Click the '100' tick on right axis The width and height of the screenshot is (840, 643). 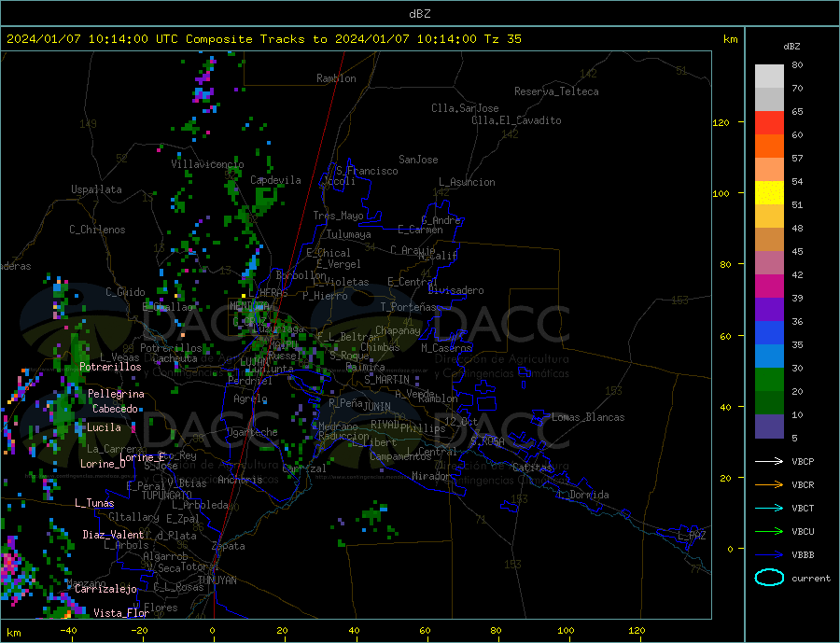coord(721,193)
